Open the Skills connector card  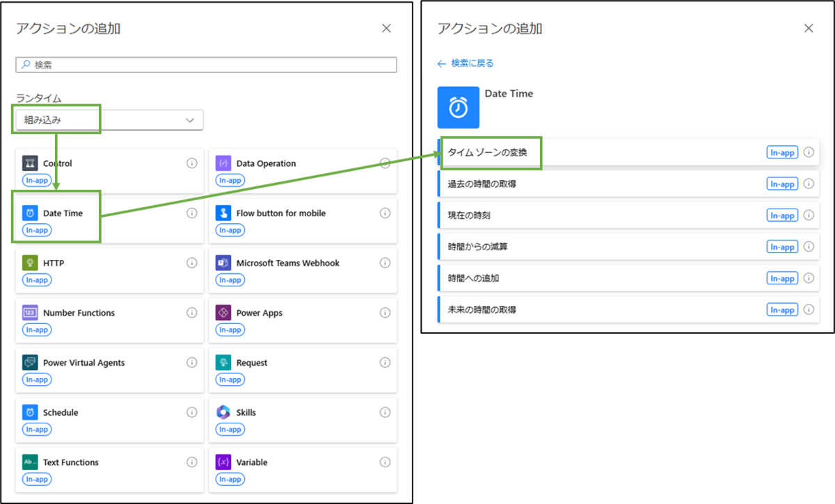click(303, 420)
